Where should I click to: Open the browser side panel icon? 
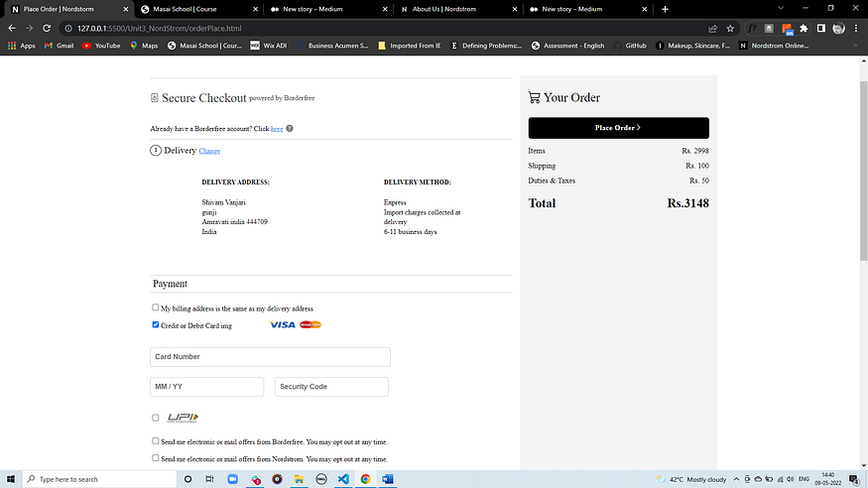[821, 28]
